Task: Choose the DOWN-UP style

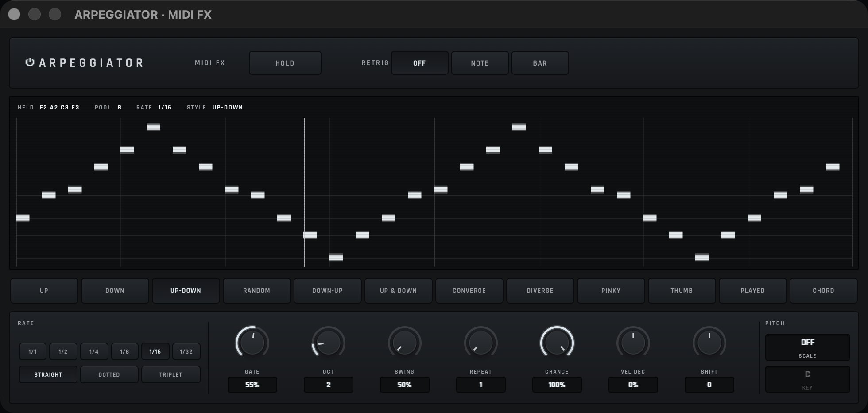Action: click(x=328, y=291)
